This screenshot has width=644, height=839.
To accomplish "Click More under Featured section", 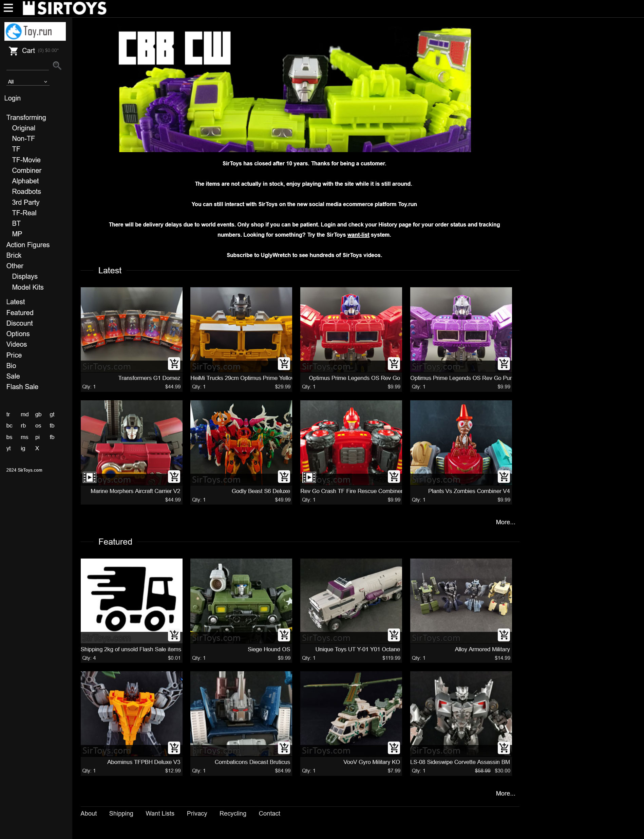I will (x=505, y=794).
